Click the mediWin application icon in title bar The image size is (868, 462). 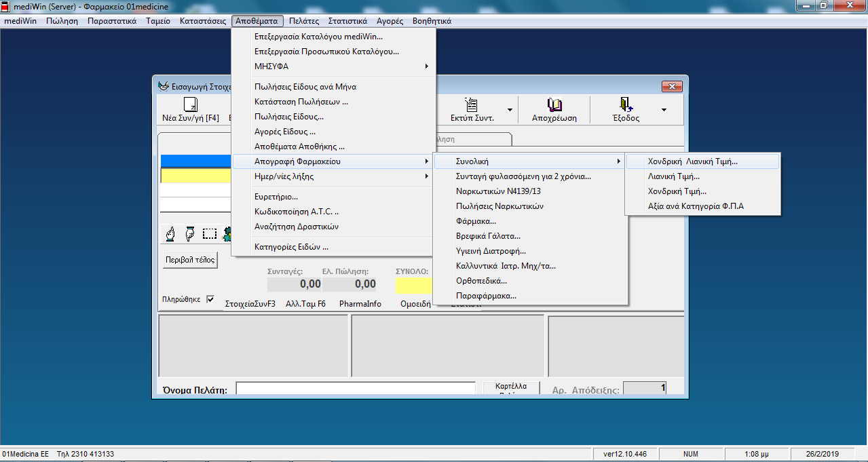(6, 6)
